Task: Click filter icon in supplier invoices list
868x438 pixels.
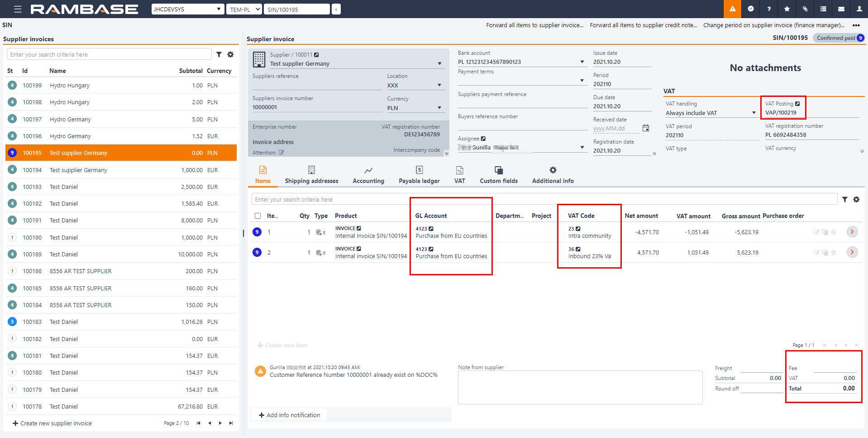Action: (x=219, y=55)
